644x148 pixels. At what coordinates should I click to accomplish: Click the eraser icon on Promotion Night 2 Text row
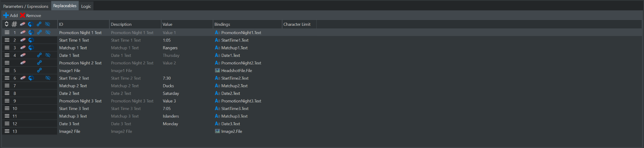tap(23, 63)
